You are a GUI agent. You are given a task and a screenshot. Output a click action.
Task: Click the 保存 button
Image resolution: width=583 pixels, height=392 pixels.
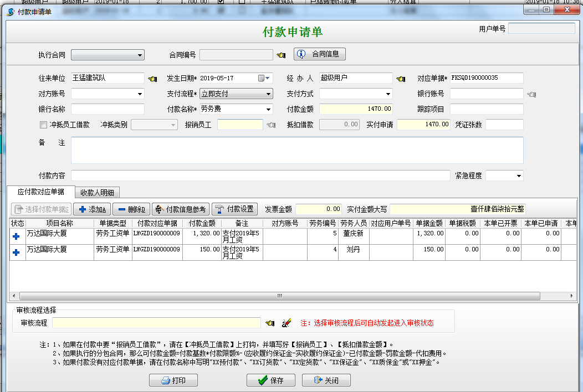point(271,380)
